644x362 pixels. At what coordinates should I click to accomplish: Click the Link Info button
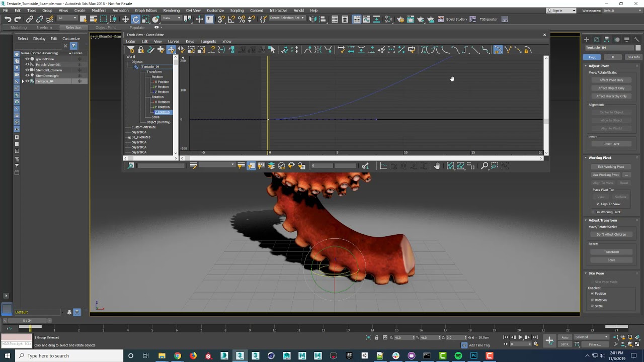click(633, 57)
